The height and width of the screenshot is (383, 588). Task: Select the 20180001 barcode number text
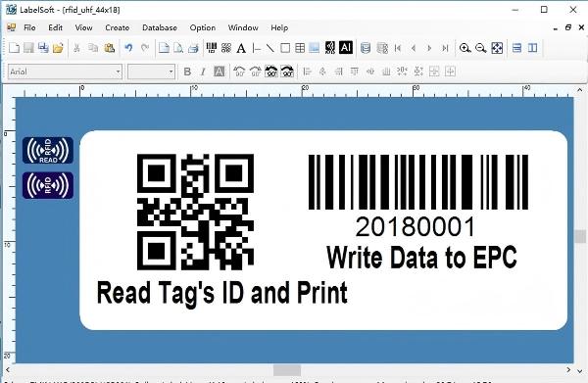pos(415,226)
